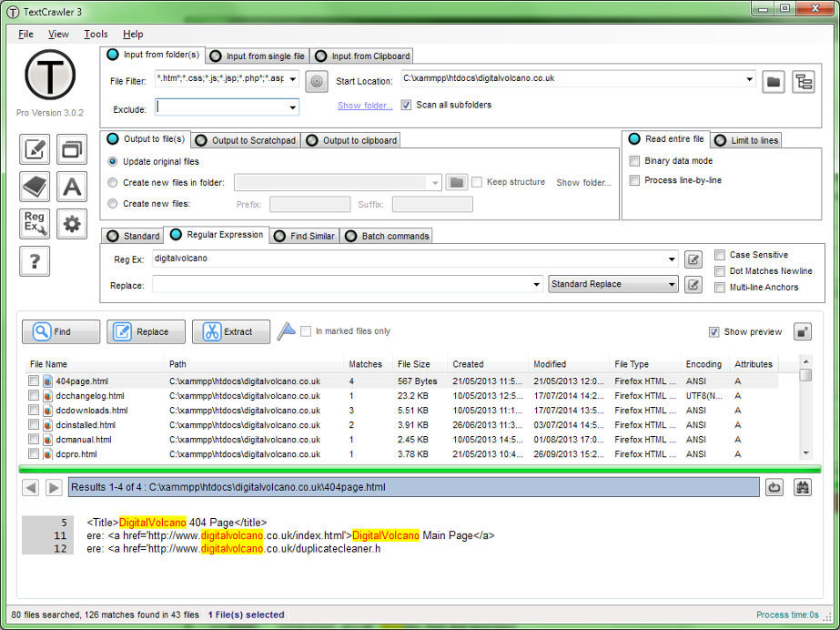Switch to the Find Similar tab
Image resolution: width=840 pixels, height=630 pixels.
tap(304, 236)
